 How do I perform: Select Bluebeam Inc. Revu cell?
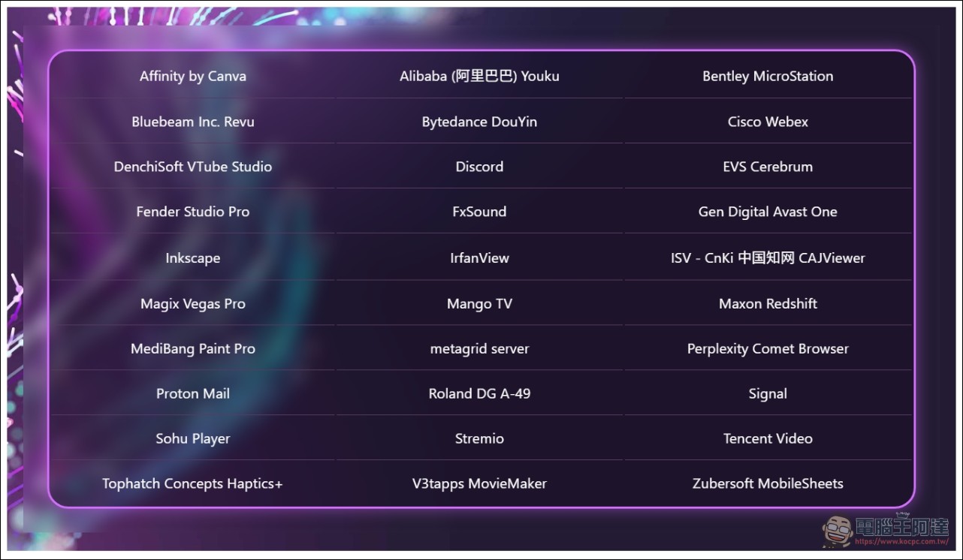coord(193,122)
